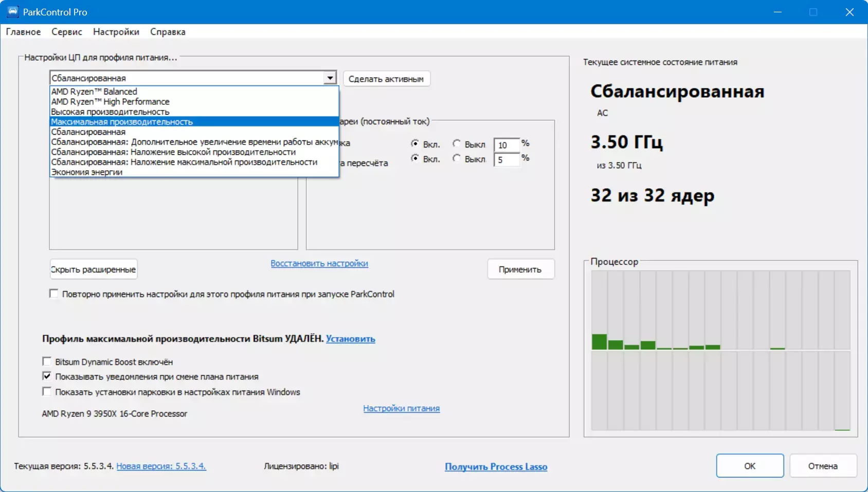Select the first row Выкл radio button

pyautogui.click(x=457, y=144)
